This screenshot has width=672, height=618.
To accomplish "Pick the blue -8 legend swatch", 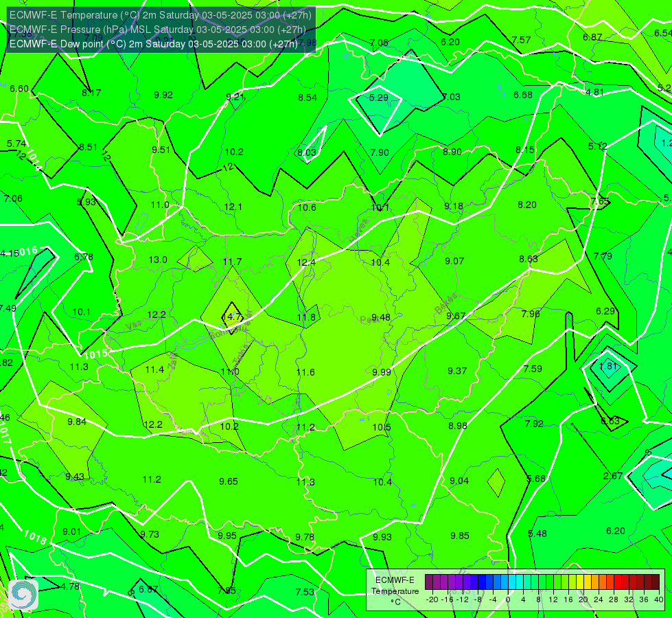I will [481, 582].
